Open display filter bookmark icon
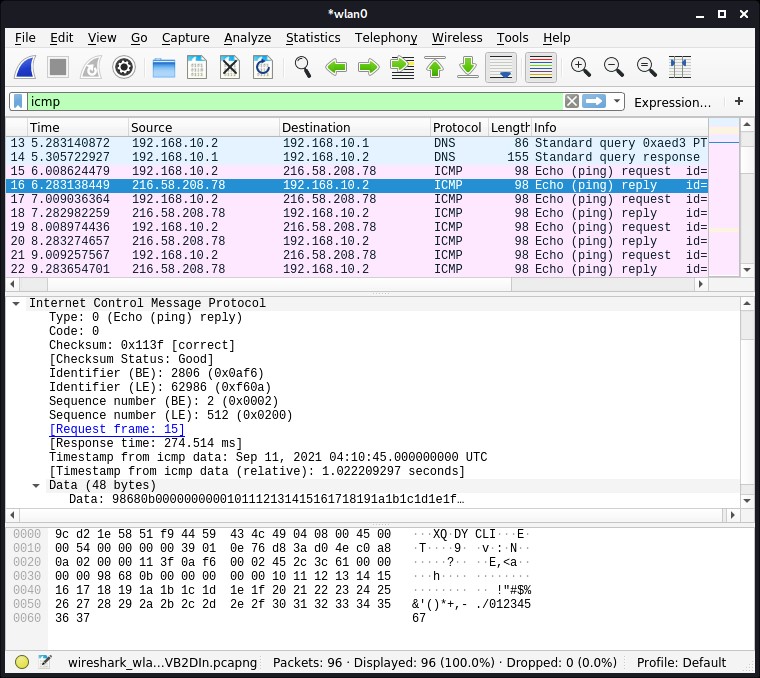760x678 pixels. click(x=18, y=101)
